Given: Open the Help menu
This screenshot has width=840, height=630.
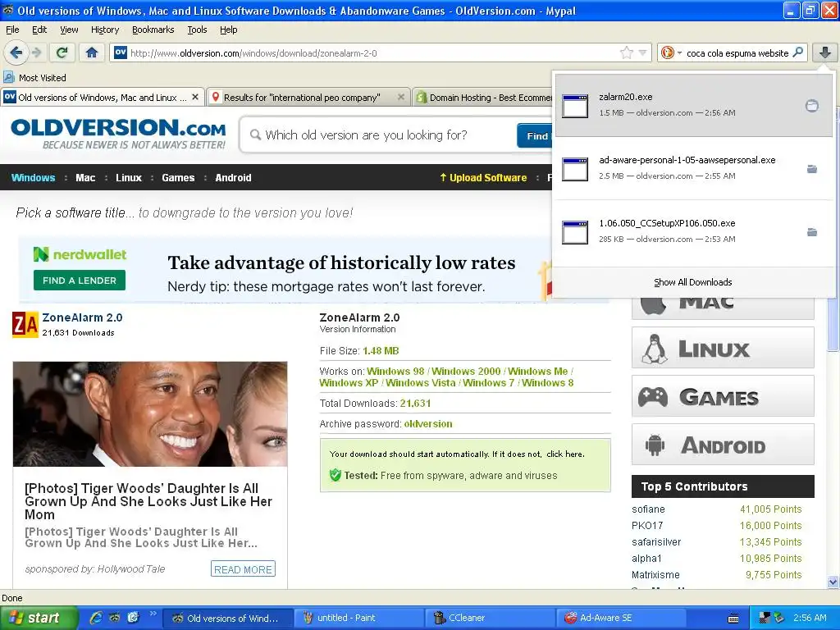Looking at the screenshot, I should pos(228,30).
